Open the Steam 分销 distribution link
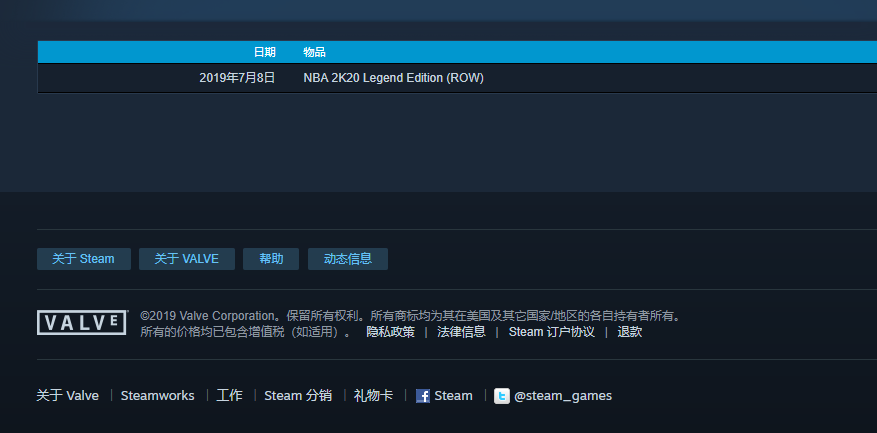The height and width of the screenshot is (433, 877). 298,396
